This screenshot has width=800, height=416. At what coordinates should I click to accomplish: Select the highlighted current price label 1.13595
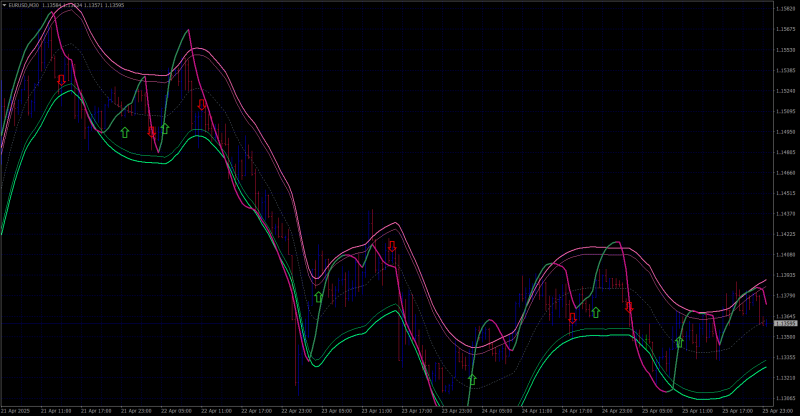point(786,324)
